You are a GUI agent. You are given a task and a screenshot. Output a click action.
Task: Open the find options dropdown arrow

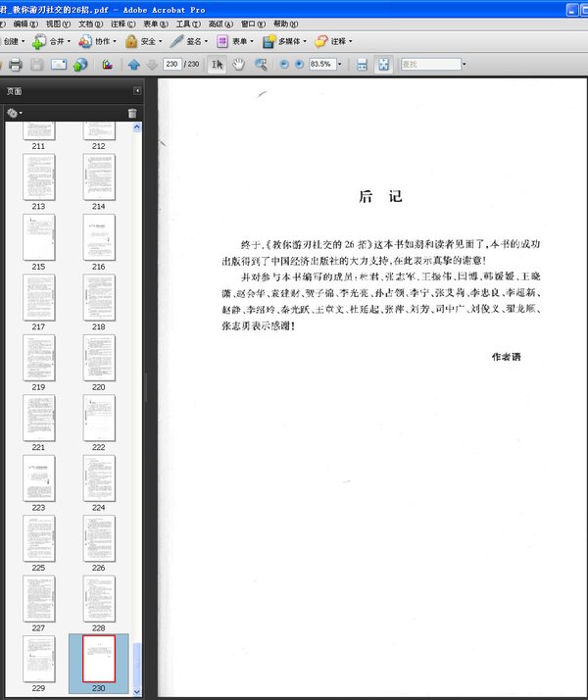tap(464, 65)
